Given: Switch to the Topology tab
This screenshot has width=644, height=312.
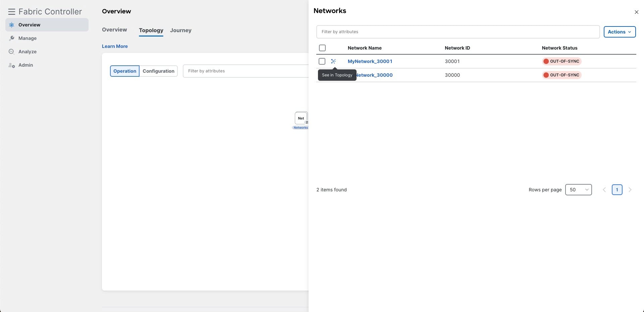Looking at the screenshot, I should 151,30.
